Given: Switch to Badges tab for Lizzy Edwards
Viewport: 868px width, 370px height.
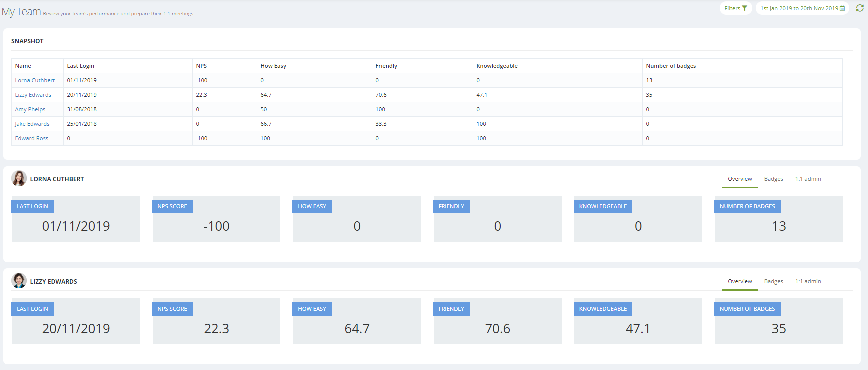Looking at the screenshot, I should coord(773,281).
